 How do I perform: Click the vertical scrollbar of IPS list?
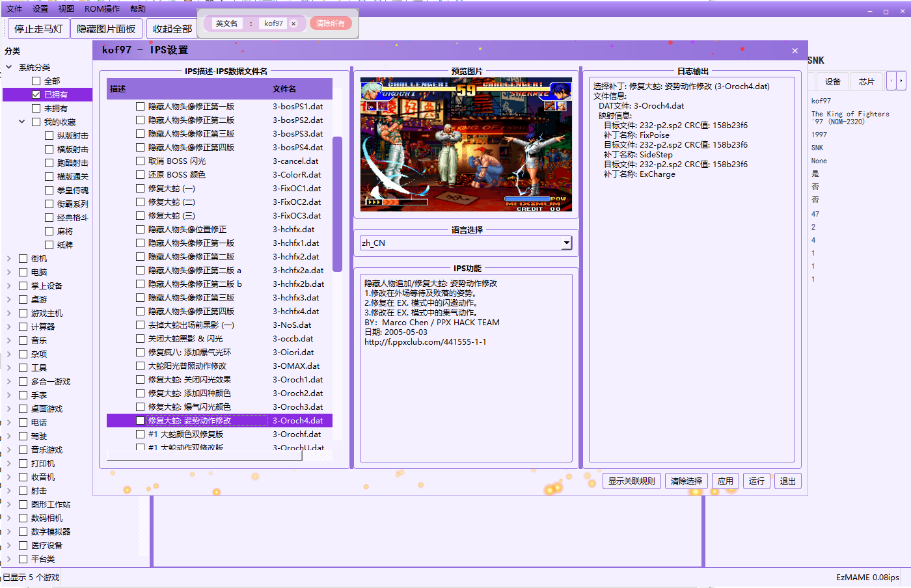337,204
